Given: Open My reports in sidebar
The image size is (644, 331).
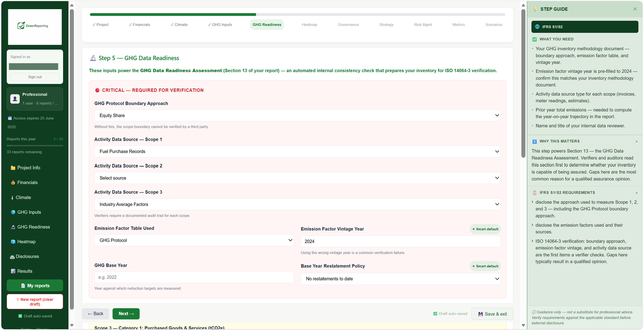Looking at the screenshot, I should tap(35, 286).
